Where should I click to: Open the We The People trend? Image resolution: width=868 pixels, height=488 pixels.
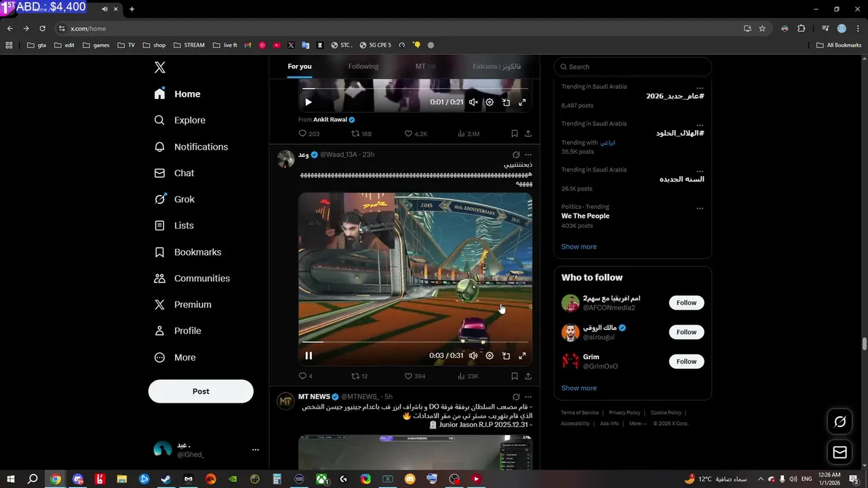click(585, 216)
